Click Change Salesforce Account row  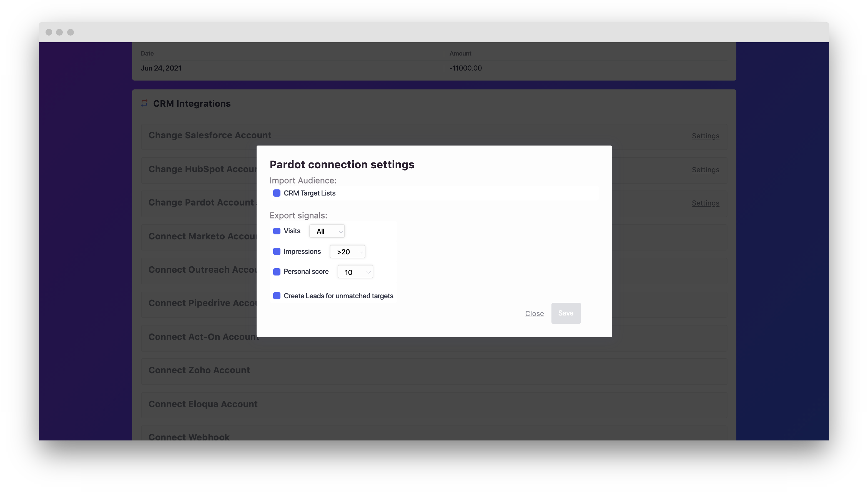coord(210,135)
